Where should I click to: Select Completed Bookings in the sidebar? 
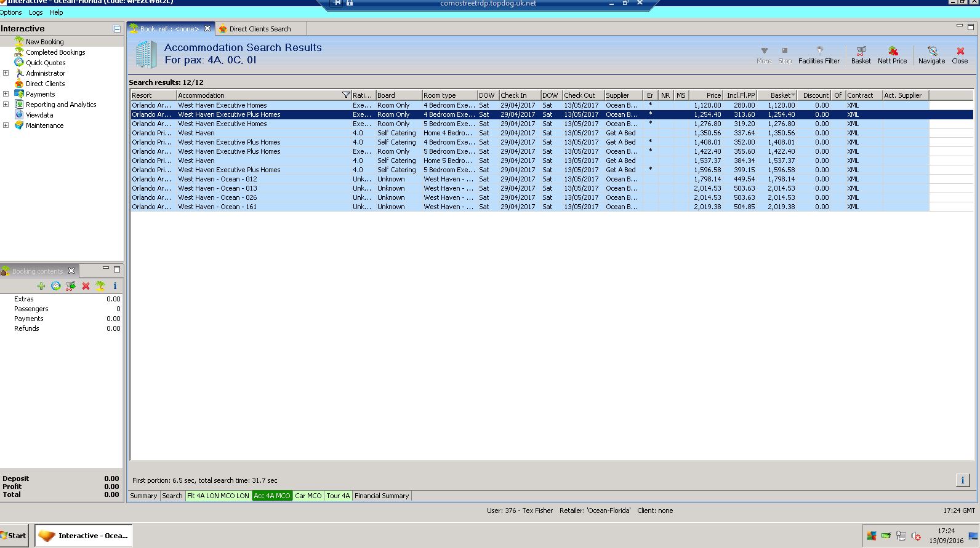pyautogui.click(x=55, y=52)
